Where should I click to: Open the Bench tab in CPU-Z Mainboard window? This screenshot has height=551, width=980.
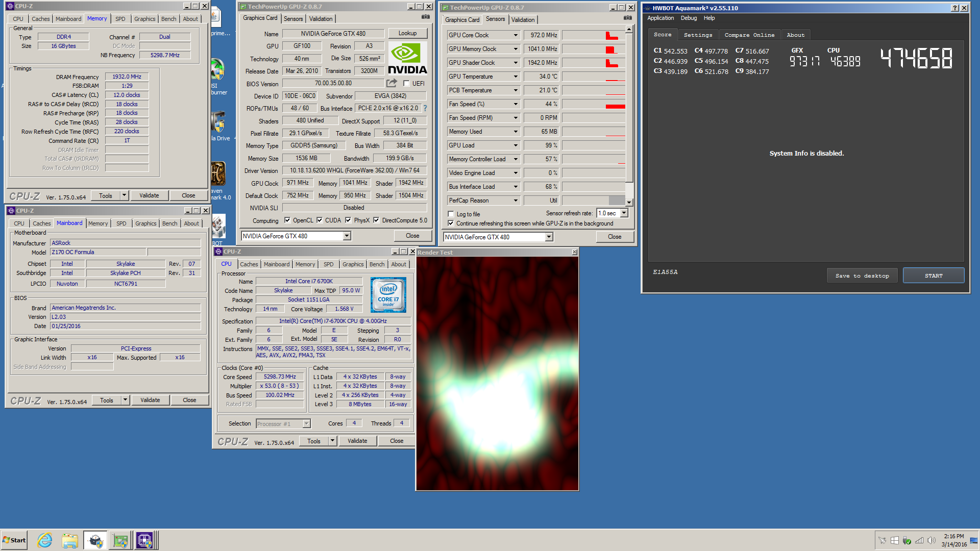tap(169, 223)
